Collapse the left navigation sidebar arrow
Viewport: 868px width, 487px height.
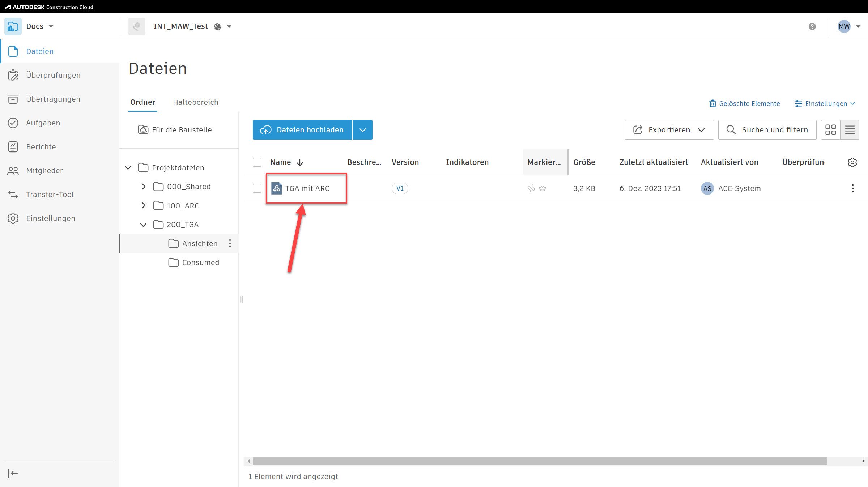pyautogui.click(x=13, y=473)
